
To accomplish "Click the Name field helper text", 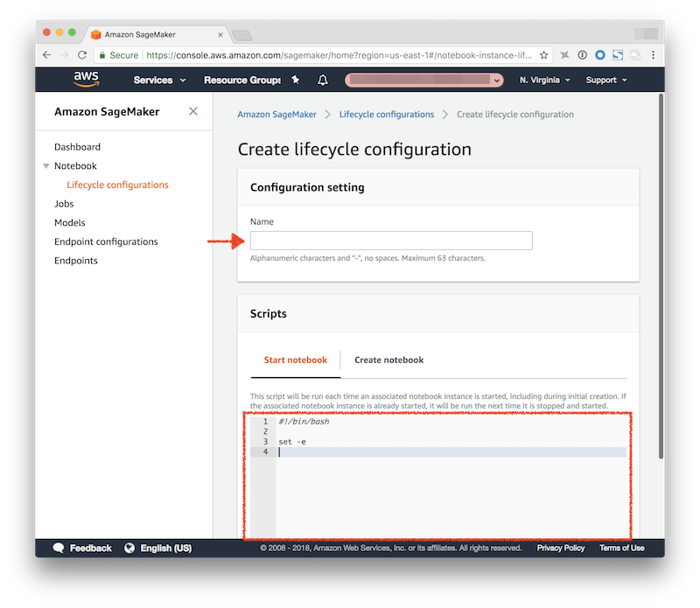I will coord(367,258).
